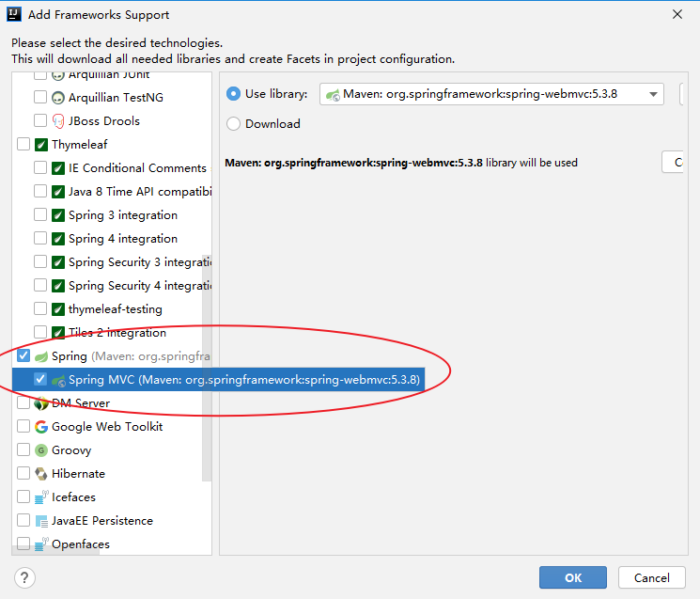Click OK to confirm frameworks
The image size is (700, 599).
(573, 577)
